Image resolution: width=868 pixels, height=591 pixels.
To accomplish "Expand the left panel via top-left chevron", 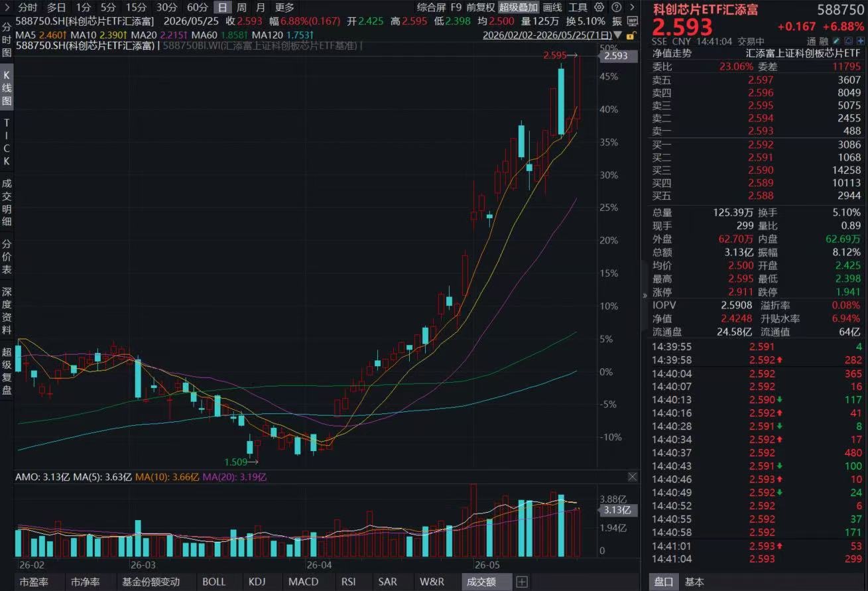I will point(6,8).
